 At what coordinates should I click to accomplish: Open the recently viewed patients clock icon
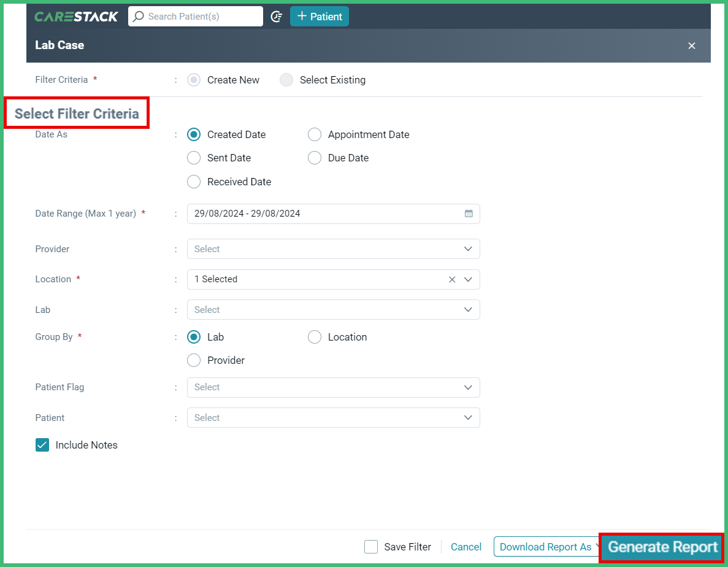pos(277,17)
